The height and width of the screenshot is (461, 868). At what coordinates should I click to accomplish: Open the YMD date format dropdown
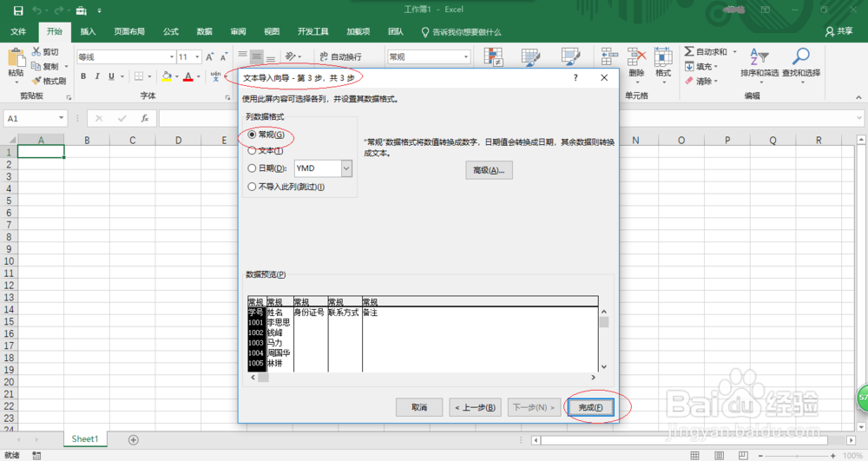[346, 168]
